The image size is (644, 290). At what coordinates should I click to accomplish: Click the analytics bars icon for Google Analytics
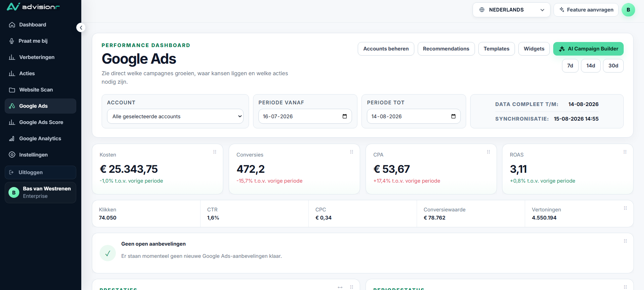[x=12, y=139]
